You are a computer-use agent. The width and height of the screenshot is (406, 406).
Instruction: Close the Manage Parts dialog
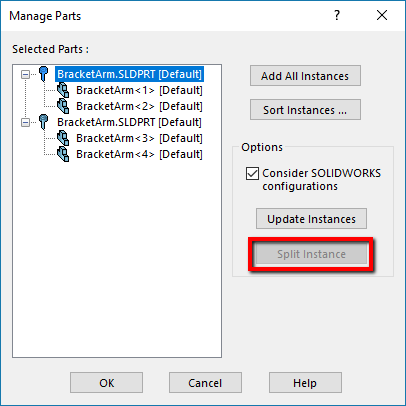[x=382, y=15]
